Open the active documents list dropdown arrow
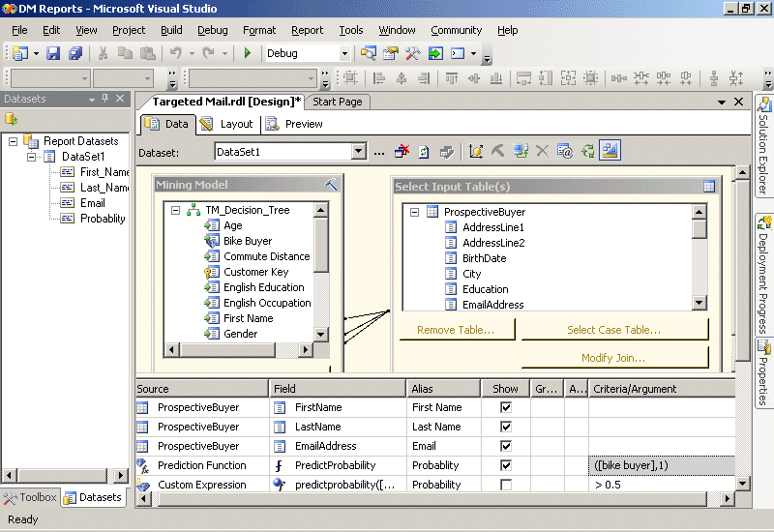 (721, 102)
